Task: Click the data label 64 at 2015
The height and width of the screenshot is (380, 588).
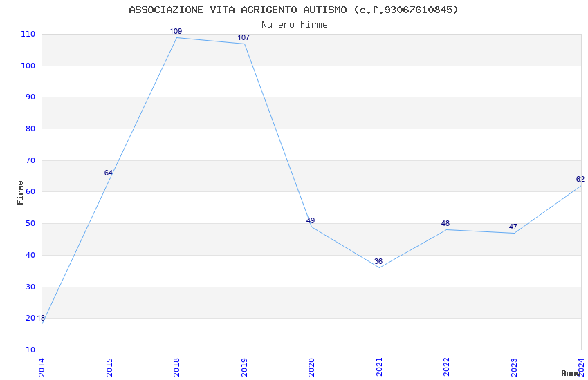Action: click(x=109, y=173)
